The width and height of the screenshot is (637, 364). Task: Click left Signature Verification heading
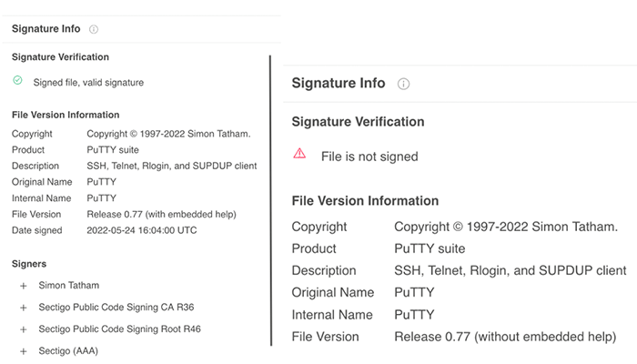tap(60, 57)
